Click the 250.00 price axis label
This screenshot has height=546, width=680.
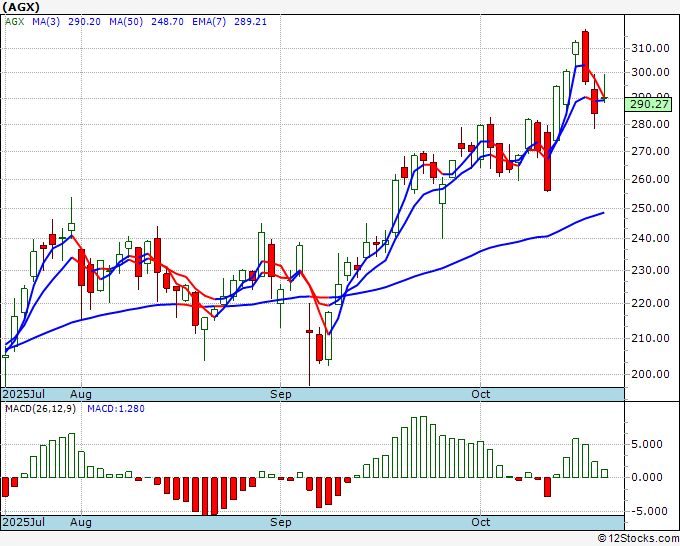coord(650,208)
